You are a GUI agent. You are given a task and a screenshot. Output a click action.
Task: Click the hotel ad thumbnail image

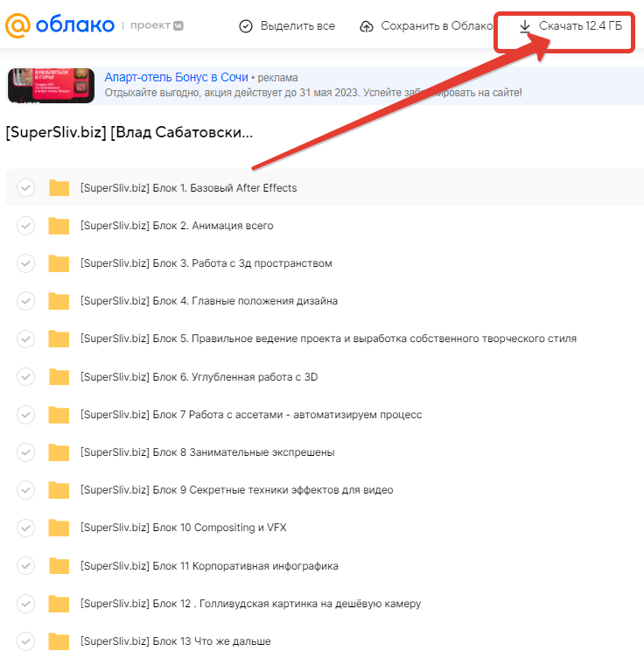51,86
